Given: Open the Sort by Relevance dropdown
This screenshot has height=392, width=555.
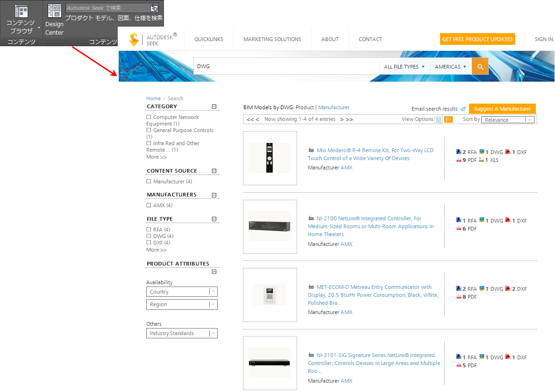Looking at the screenshot, I should 508,120.
